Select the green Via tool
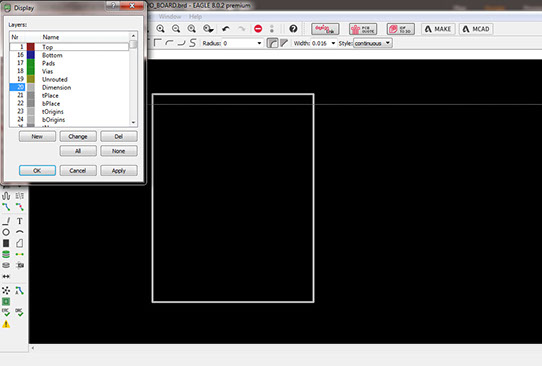The image size is (542, 366). pos(6,254)
